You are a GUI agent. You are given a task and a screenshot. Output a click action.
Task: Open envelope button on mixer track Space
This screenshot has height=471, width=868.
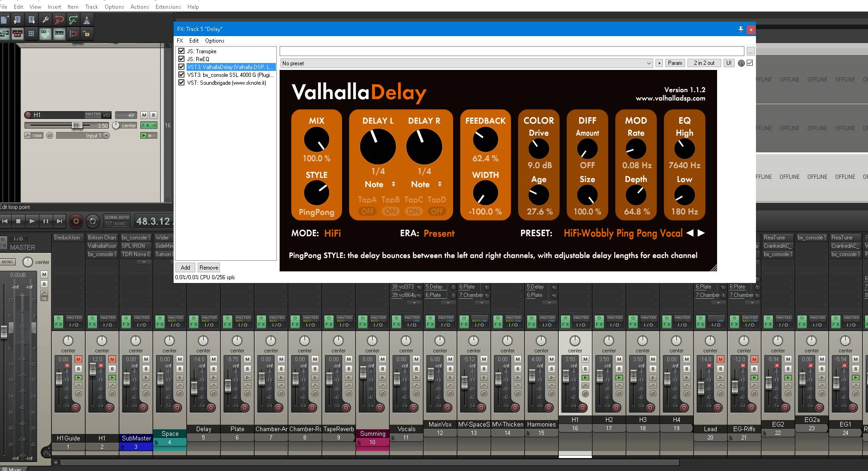point(180,385)
